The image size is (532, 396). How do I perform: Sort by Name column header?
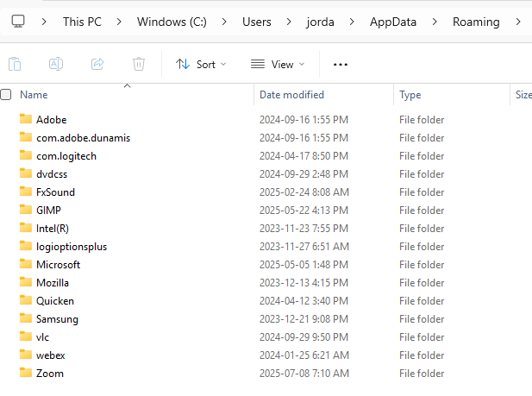tap(34, 95)
